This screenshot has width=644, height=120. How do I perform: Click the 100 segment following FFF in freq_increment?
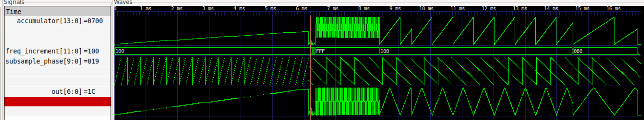coord(476,51)
